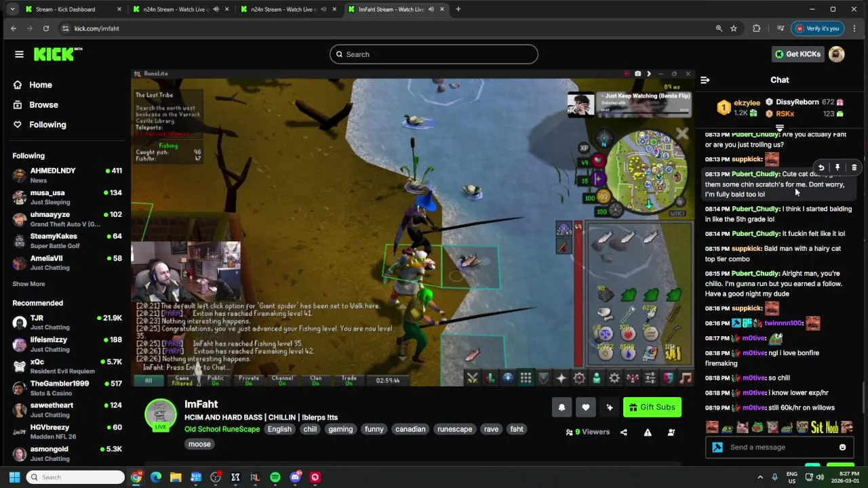Click the runescape tag
The height and width of the screenshot is (488, 868).
[x=455, y=429]
